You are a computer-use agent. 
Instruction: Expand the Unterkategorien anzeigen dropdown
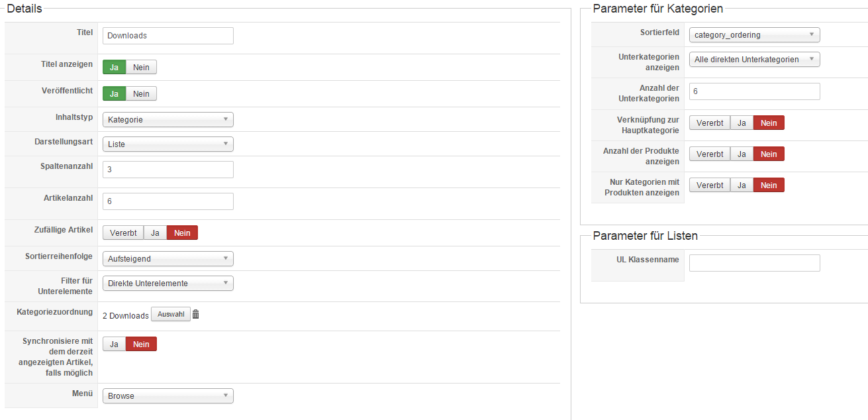(754, 60)
